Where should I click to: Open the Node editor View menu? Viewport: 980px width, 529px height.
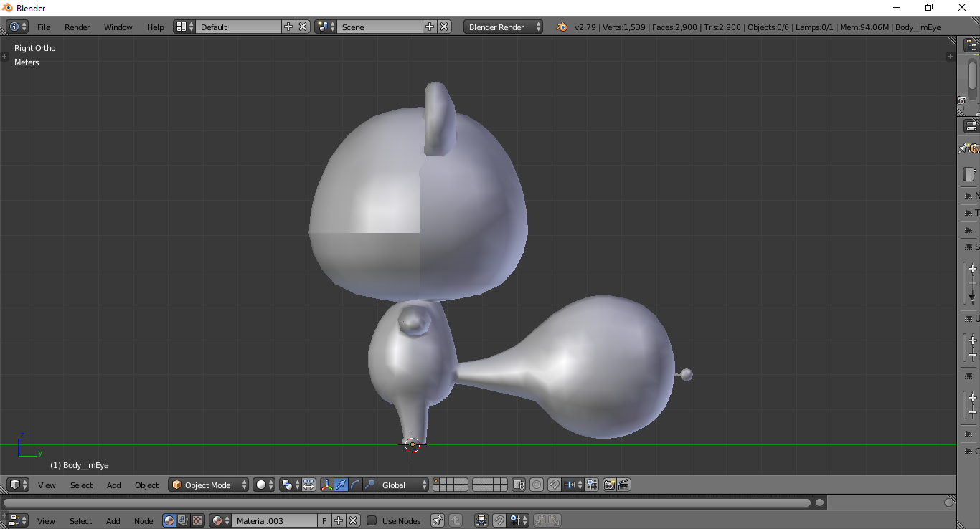46,521
